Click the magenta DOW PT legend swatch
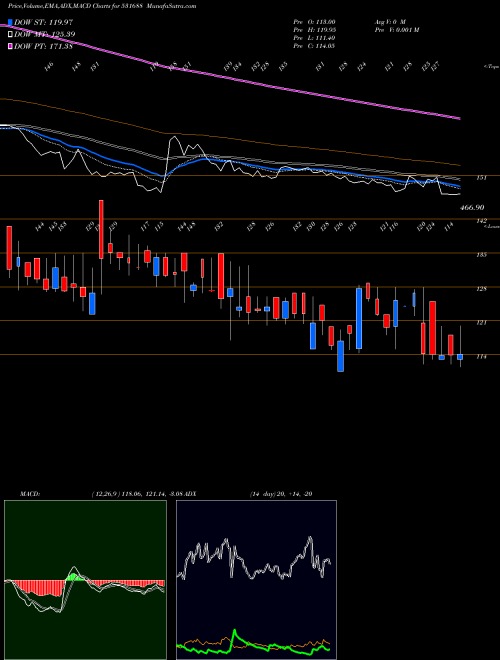This screenshot has width=500, height=660. pos(10,46)
